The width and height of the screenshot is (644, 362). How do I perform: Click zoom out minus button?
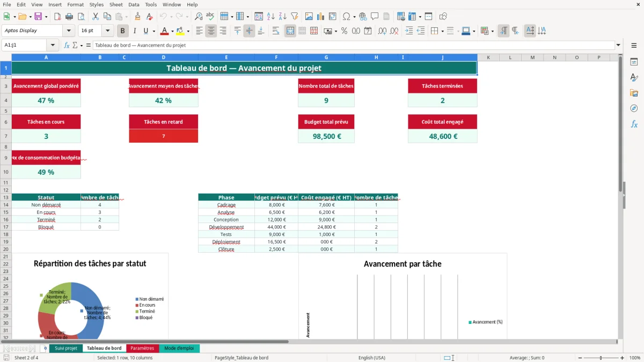pyautogui.click(x=579, y=358)
